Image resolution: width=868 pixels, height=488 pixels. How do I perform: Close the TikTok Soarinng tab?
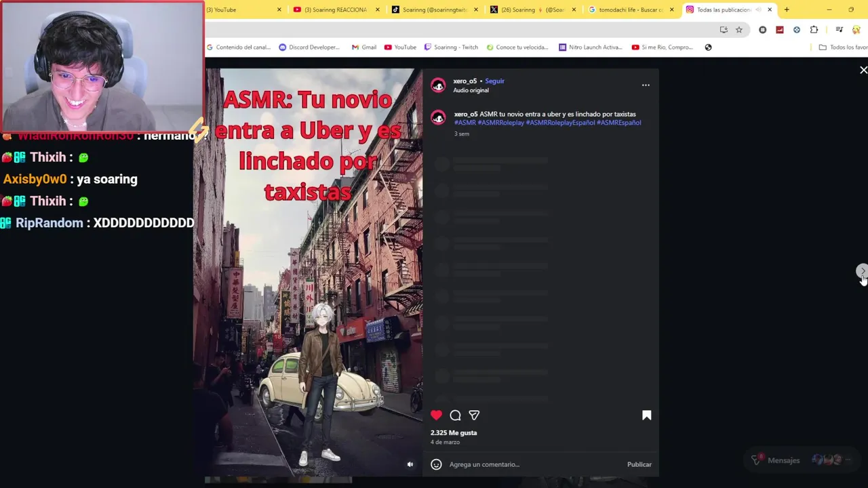point(475,9)
